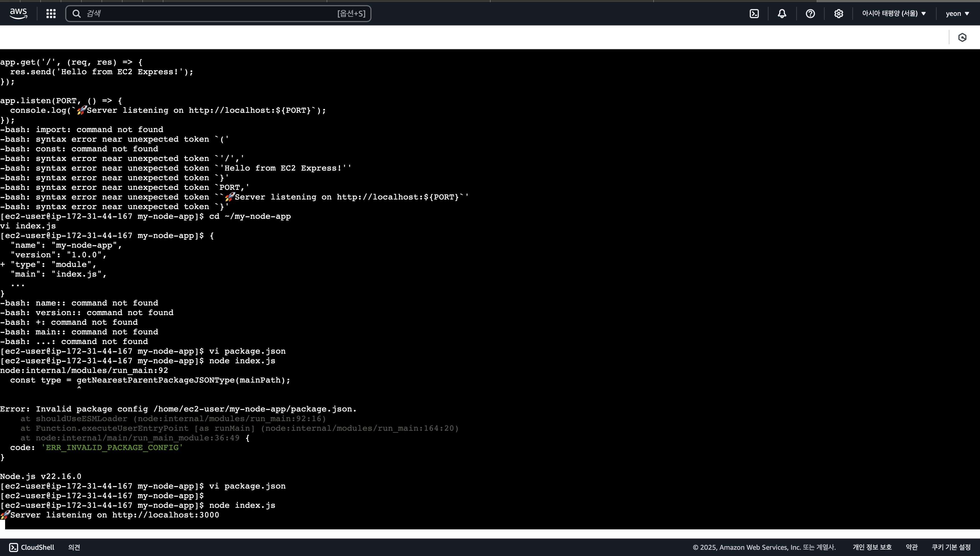Click the arrow next to the 서울 region
This screenshot has height=556, width=980.
click(924, 14)
